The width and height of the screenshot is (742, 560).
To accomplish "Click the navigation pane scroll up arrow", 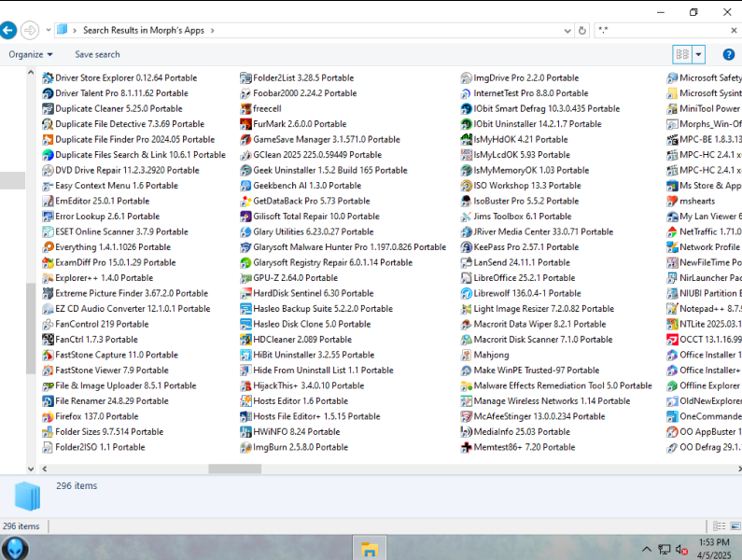I will click(31, 73).
